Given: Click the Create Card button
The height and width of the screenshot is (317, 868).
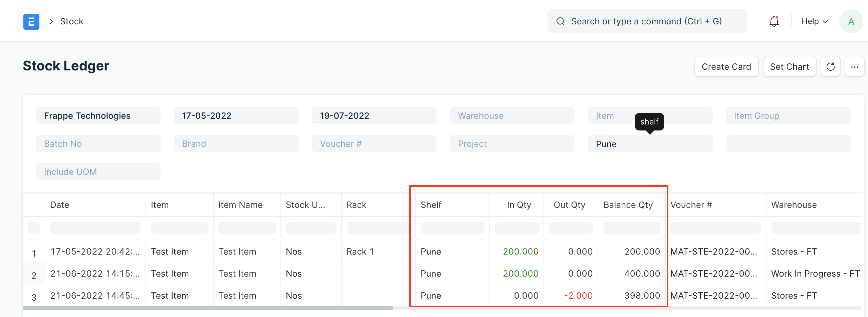Looking at the screenshot, I should 726,66.
